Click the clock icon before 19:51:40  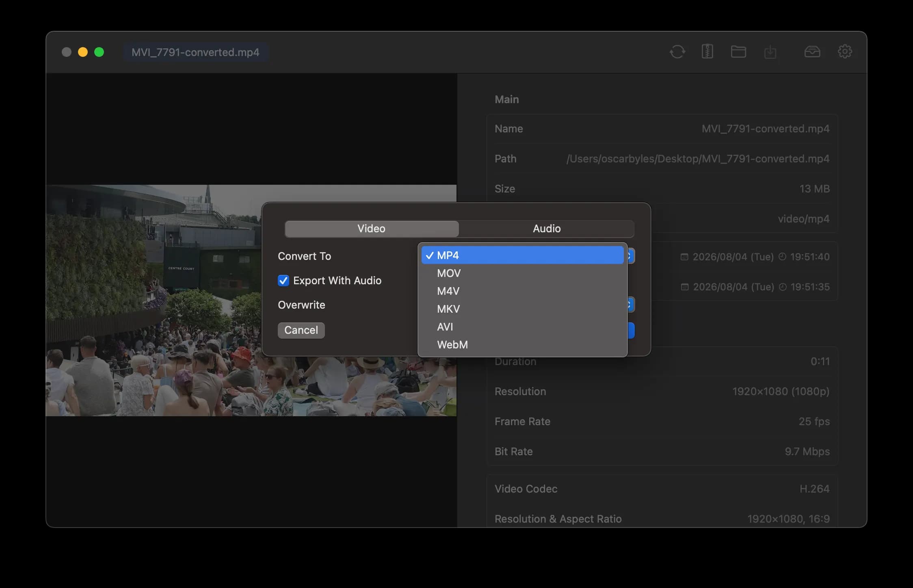pyautogui.click(x=782, y=257)
